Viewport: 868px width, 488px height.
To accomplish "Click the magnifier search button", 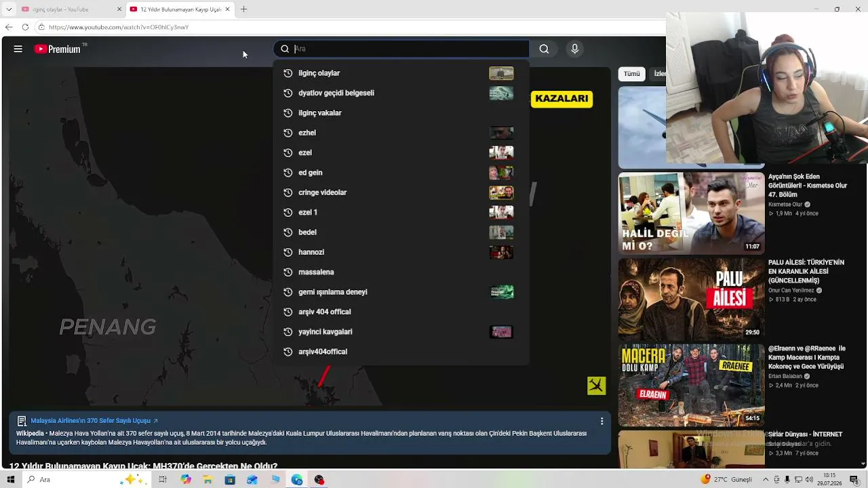I will click(544, 49).
